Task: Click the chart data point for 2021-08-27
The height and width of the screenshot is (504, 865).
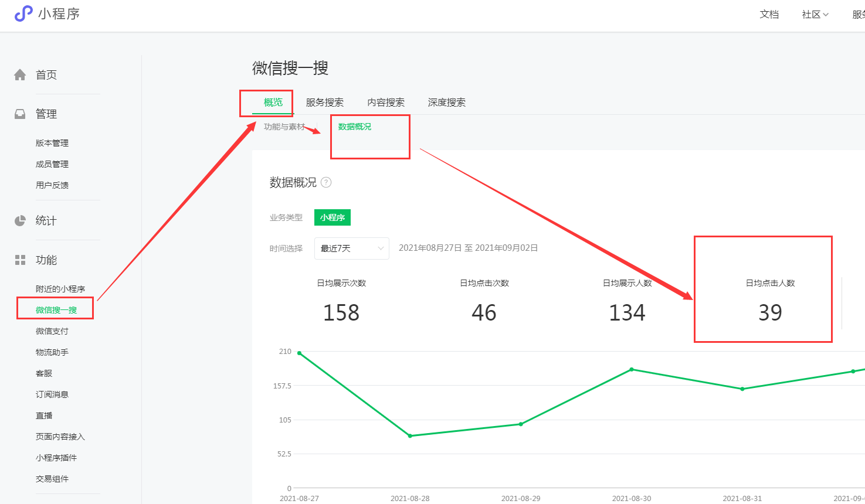Action: click(x=299, y=353)
